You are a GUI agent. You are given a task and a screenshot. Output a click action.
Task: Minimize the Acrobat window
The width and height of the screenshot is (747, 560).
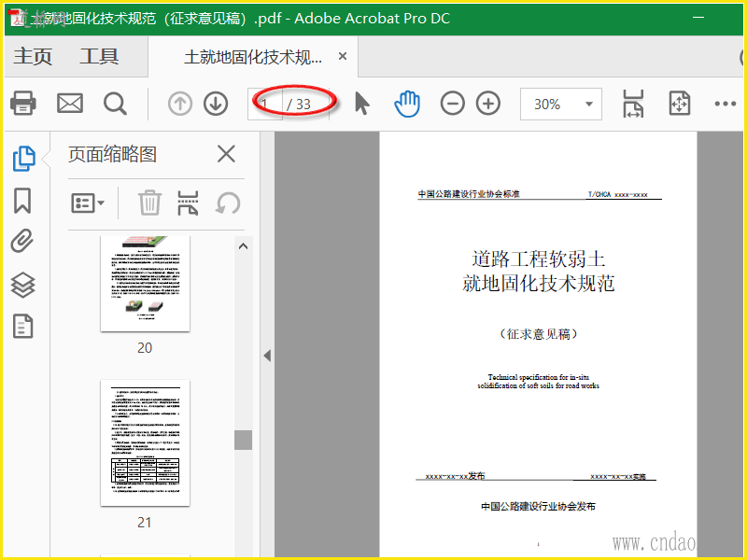(698, 18)
